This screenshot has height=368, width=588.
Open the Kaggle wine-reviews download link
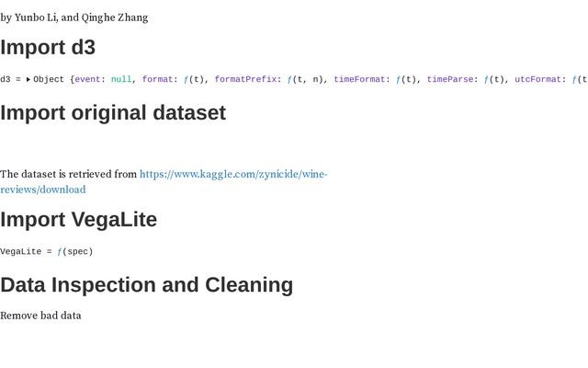(x=232, y=175)
